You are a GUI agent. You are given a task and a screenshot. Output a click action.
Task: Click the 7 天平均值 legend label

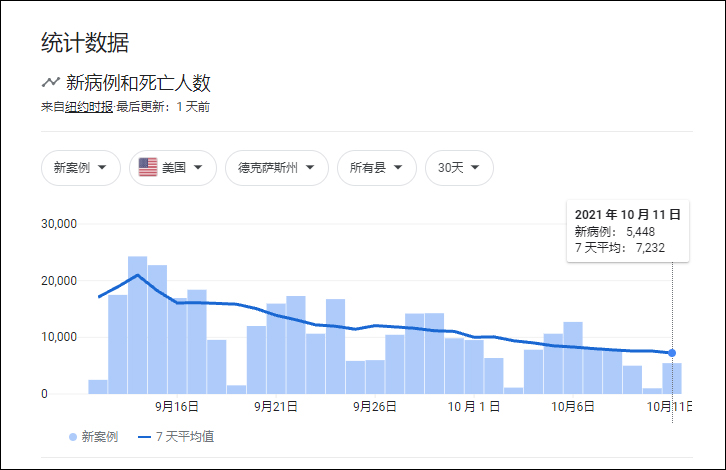coord(185,437)
